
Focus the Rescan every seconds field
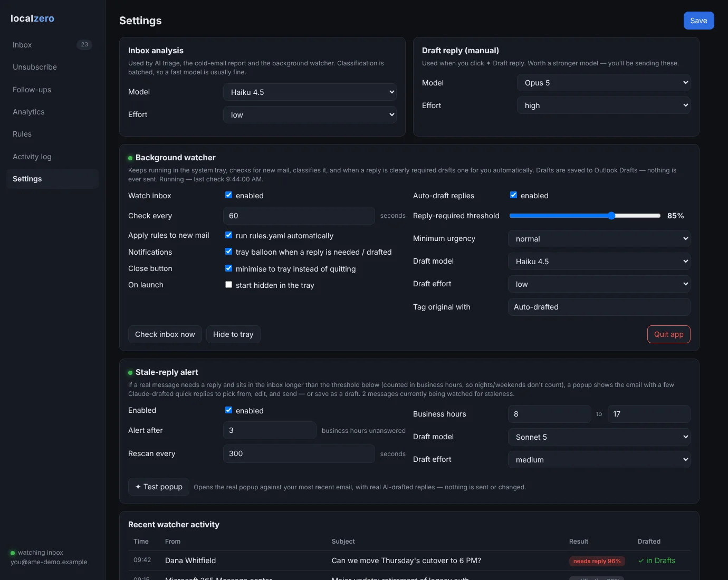tap(299, 453)
